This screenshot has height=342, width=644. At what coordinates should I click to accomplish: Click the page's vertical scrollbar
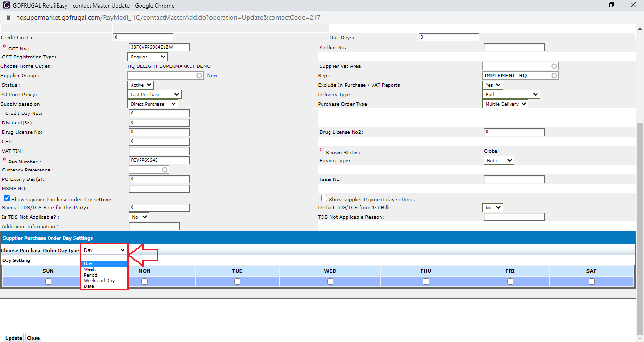[640, 212]
